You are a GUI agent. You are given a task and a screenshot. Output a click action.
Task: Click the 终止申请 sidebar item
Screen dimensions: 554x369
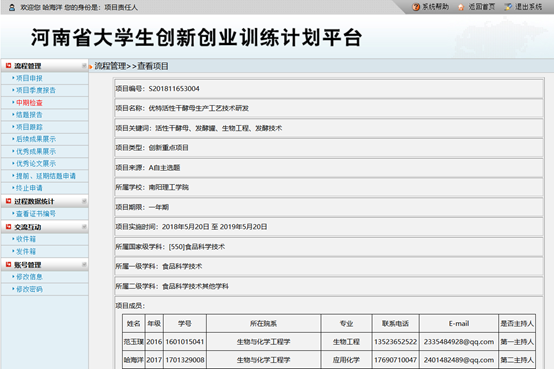tap(29, 188)
